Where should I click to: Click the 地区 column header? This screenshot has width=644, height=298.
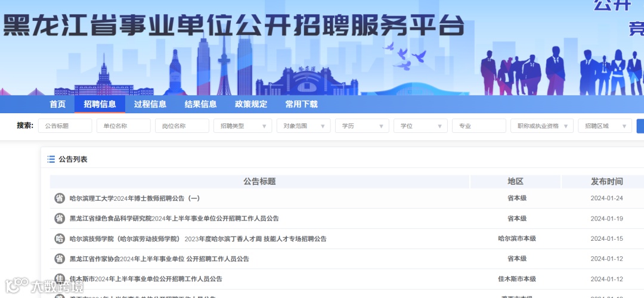pyautogui.click(x=515, y=181)
